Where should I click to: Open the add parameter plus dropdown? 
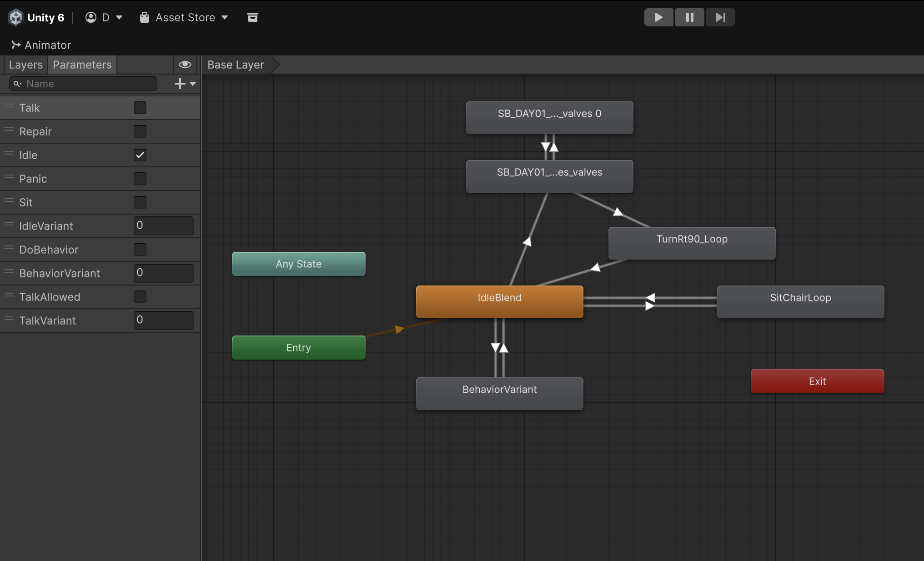pos(185,84)
